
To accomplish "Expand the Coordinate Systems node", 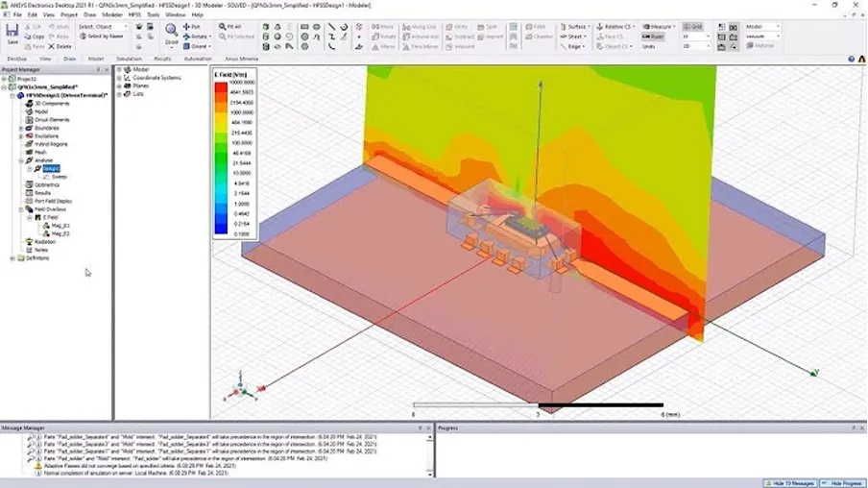I will (119, 78).
